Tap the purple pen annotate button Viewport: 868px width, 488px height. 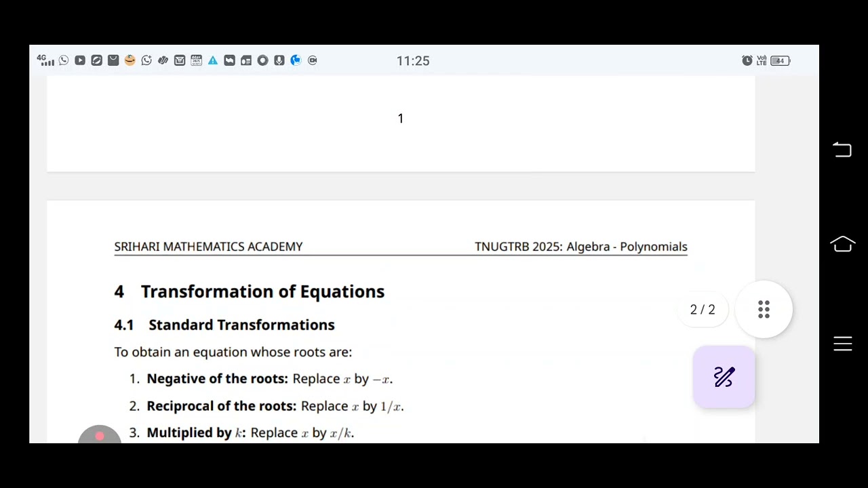(x=724, y=377)
